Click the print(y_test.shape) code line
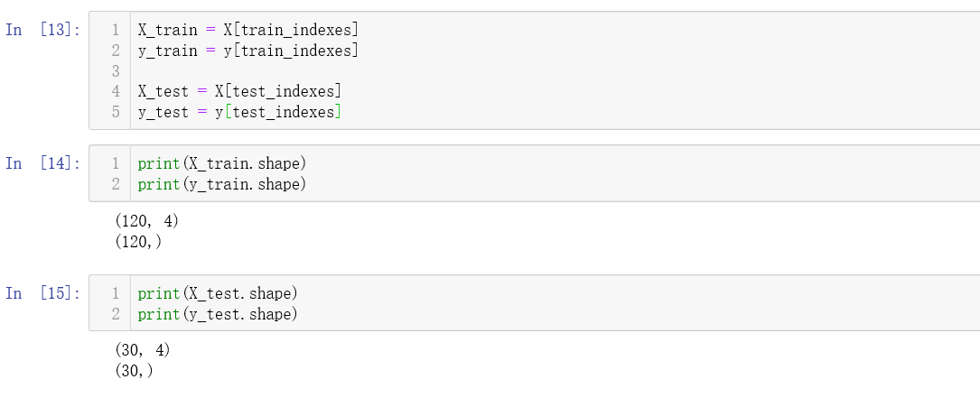 217,314
